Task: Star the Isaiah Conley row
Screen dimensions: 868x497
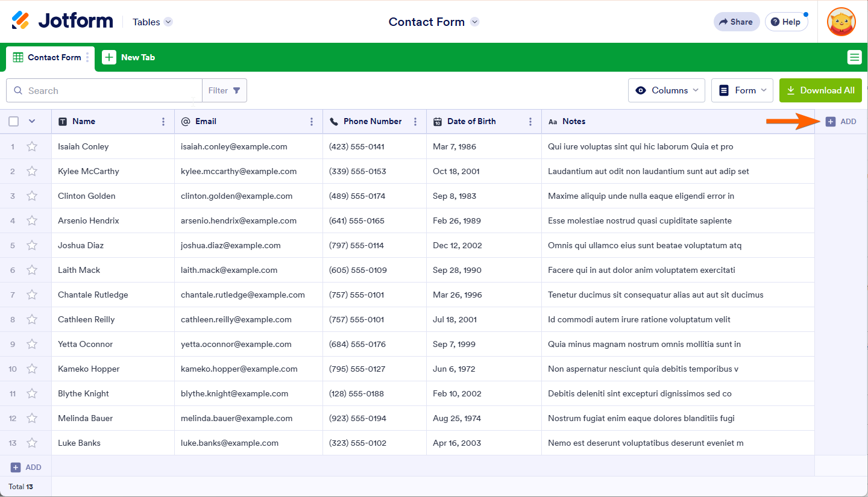Action: tap(32, 146)
